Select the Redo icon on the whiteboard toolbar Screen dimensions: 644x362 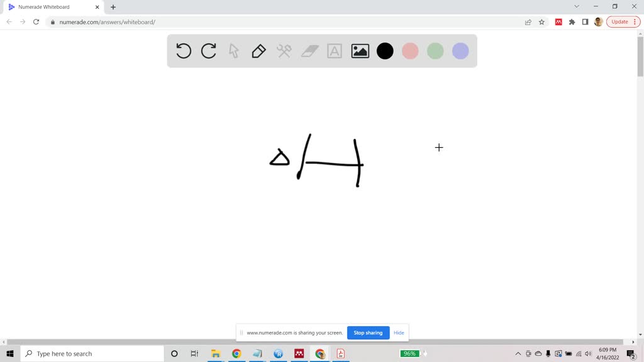[x=208, y=51]
